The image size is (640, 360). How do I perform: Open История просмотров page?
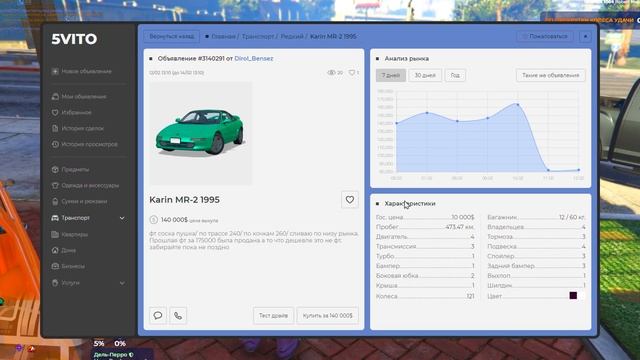click(89, 144)
